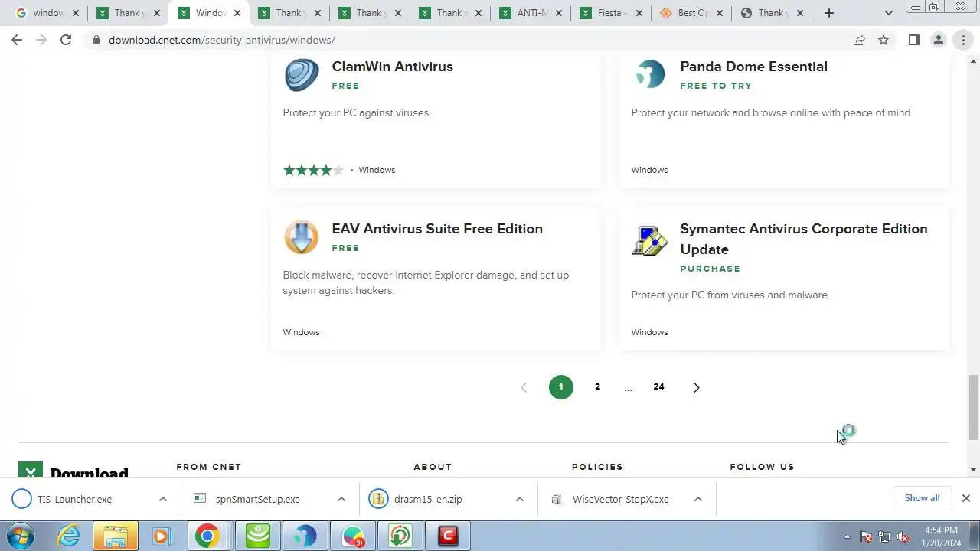Viewport: 980px width, 551px height.
Task: Open the Chrome profile avatar icon
Action: click(x=938, y=40)
